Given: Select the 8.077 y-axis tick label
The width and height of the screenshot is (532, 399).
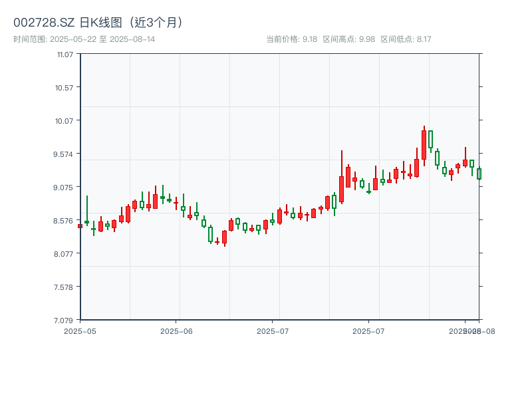Looking at the screenshot, I should pos(65,253).
